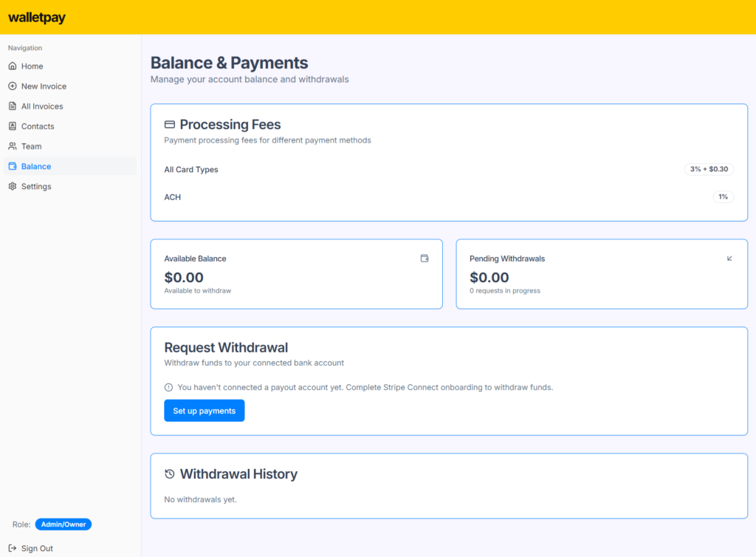756x557 pixels.
Task: Click the Set up payments button
Action: 205,411
